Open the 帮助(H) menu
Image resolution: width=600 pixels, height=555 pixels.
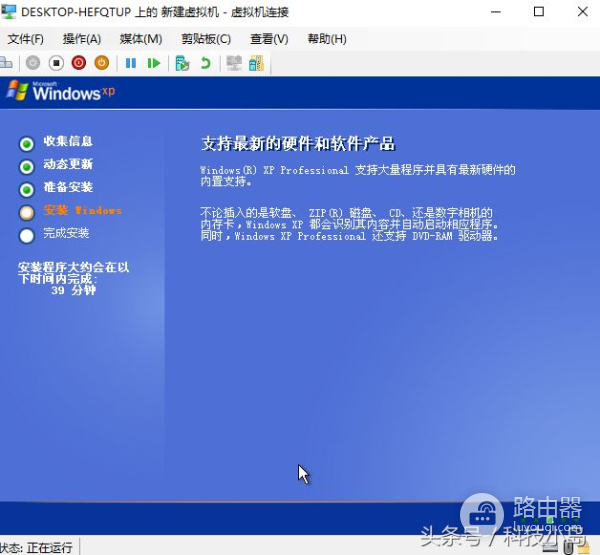coord(327,39)
